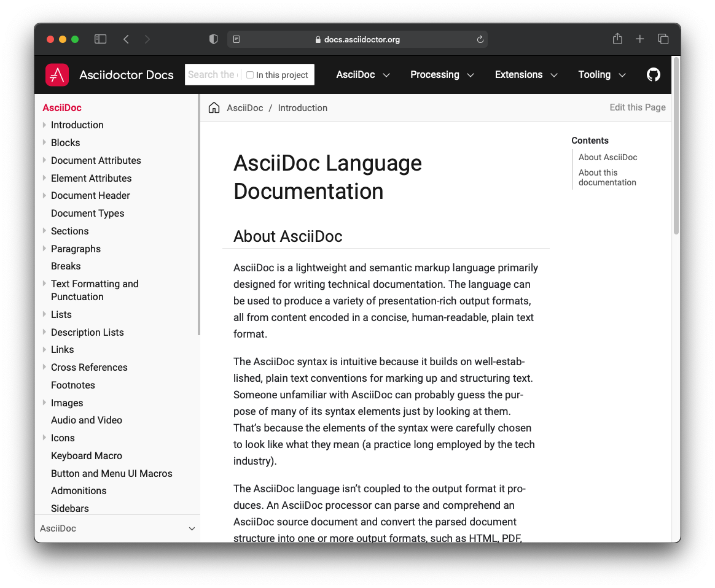Open the Breaks page in sidebar

click(66, 266)
